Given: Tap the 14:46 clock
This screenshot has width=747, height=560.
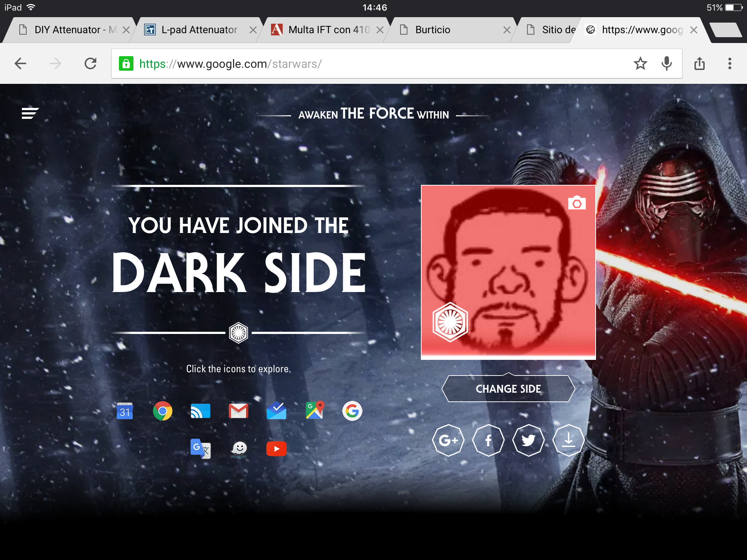Looking at the screenshot, I should pyautogui.click(x=375, y=7).
